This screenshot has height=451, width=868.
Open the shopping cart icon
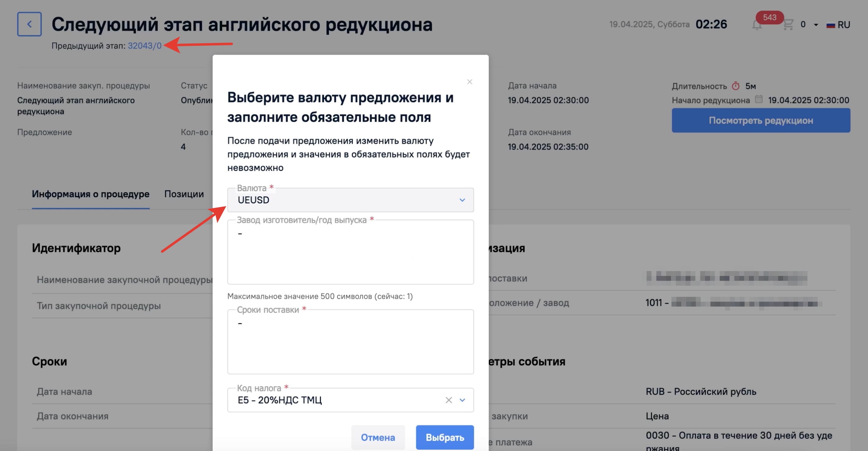(x=788, y=25)
